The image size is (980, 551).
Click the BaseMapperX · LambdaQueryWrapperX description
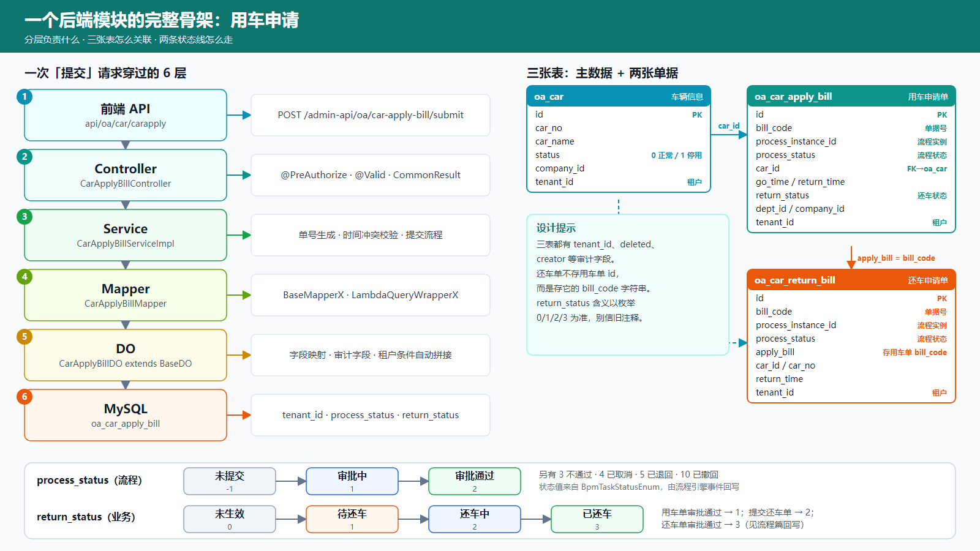pos(371,295)
